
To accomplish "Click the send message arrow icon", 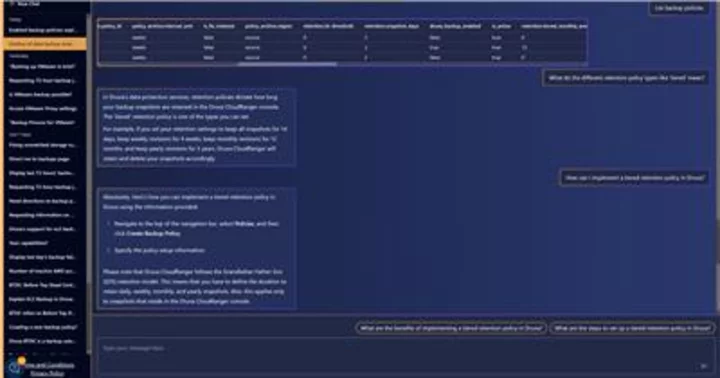I will tap(703, 366).
